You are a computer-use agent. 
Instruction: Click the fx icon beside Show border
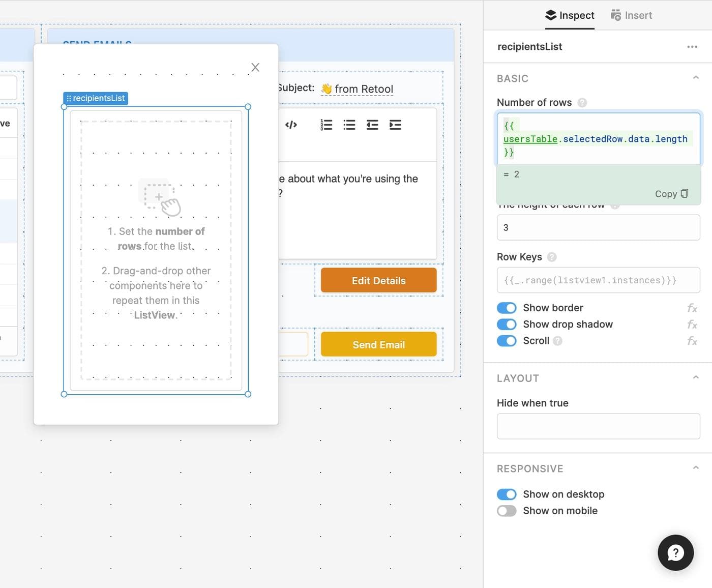(692, 308)
